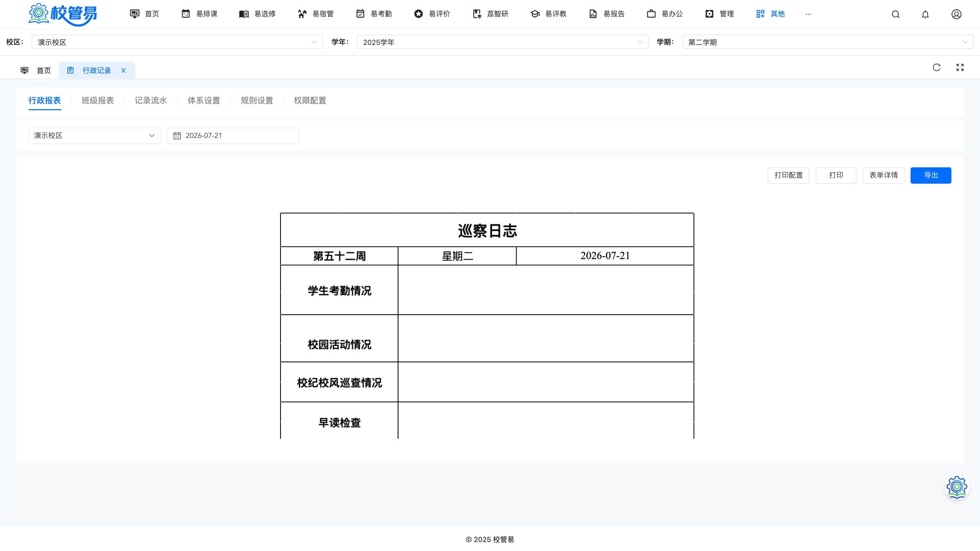Image resolution: width=980 pixels, height=551 pixels.
Task: Click the 打印 button
Action: [x=836, y=176]
